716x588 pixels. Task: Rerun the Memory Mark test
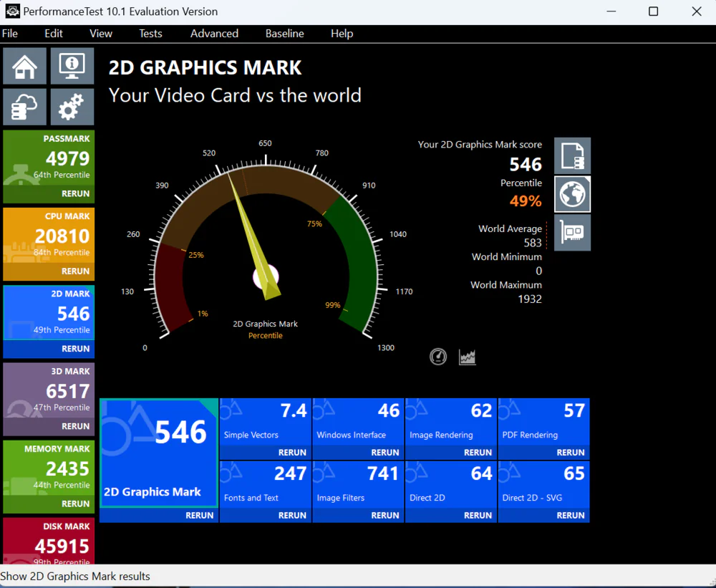(x=75, y=503)
